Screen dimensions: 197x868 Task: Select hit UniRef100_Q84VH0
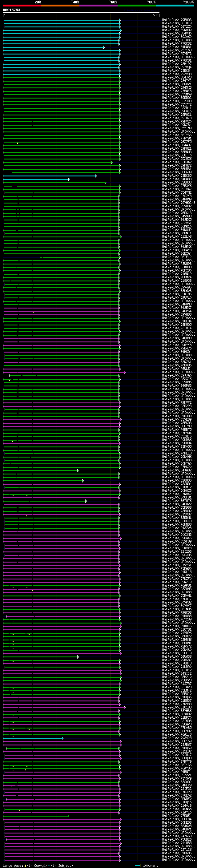(177, 33)
